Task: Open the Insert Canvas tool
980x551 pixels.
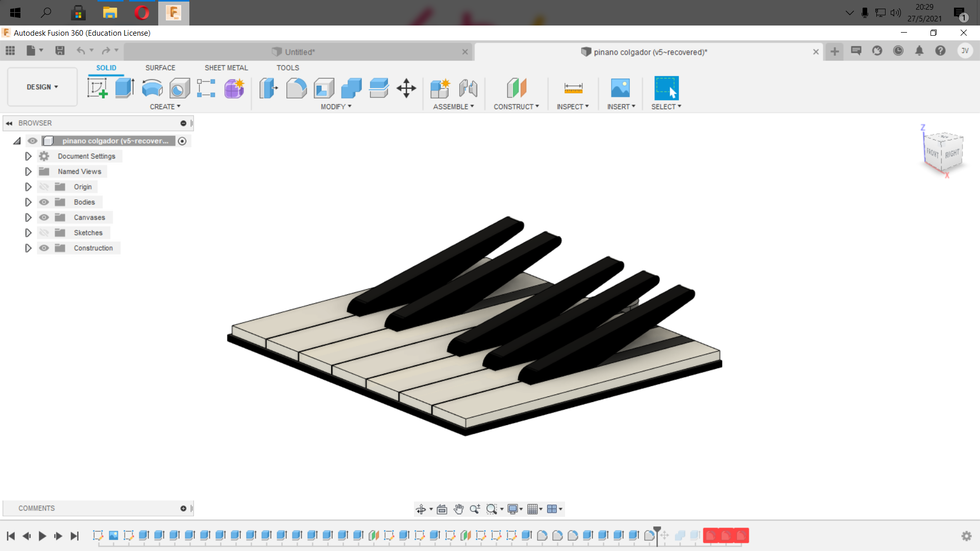Action: pos(620,88)
